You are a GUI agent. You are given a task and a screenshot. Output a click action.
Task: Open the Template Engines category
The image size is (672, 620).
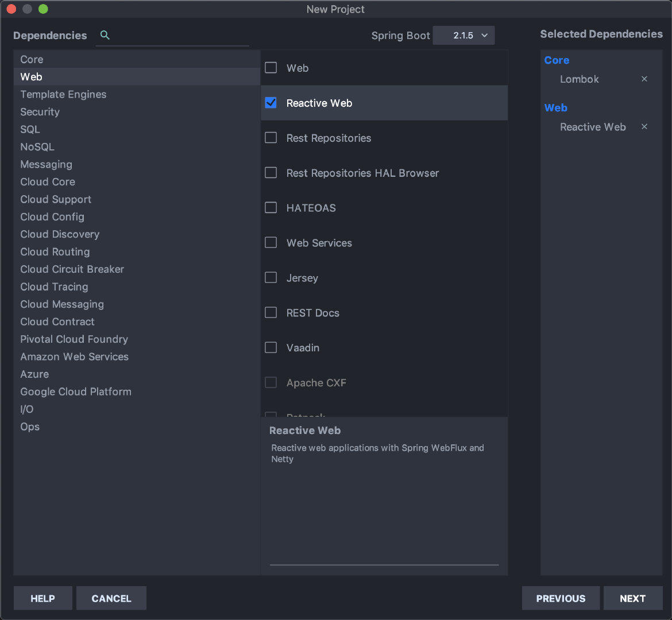coord(137,94)
